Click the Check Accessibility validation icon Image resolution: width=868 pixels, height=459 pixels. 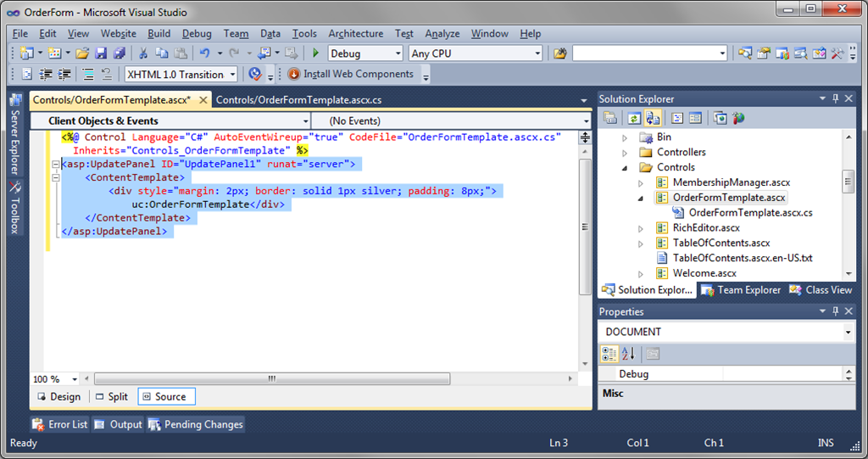click(x=254, y=74)
